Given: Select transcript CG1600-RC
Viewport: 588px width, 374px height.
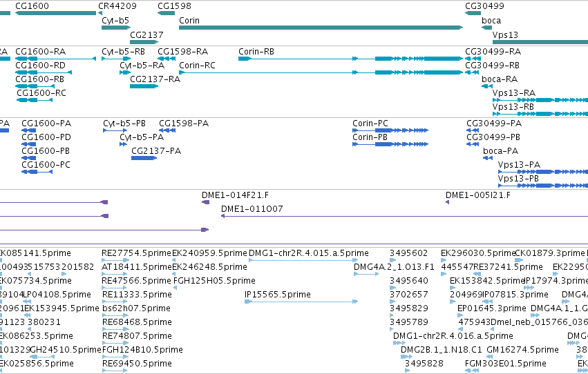Looking at the screenshot, I should [x=36, y=100].
